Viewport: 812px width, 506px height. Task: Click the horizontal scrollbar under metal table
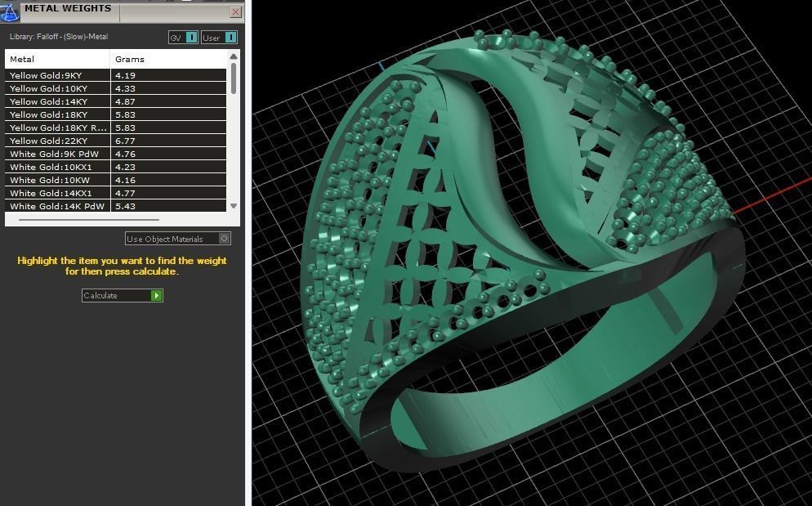[x=88, y=220]
